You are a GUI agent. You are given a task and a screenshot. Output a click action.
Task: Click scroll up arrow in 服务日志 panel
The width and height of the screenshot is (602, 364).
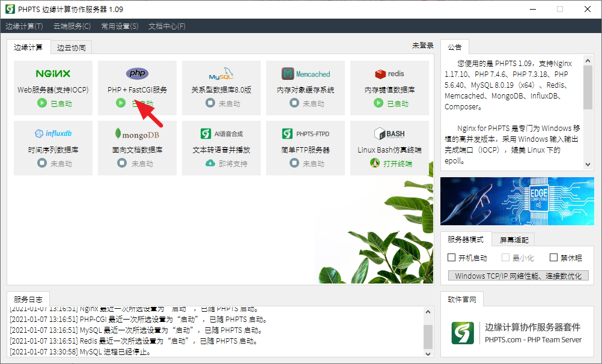[x=428, y=311]
